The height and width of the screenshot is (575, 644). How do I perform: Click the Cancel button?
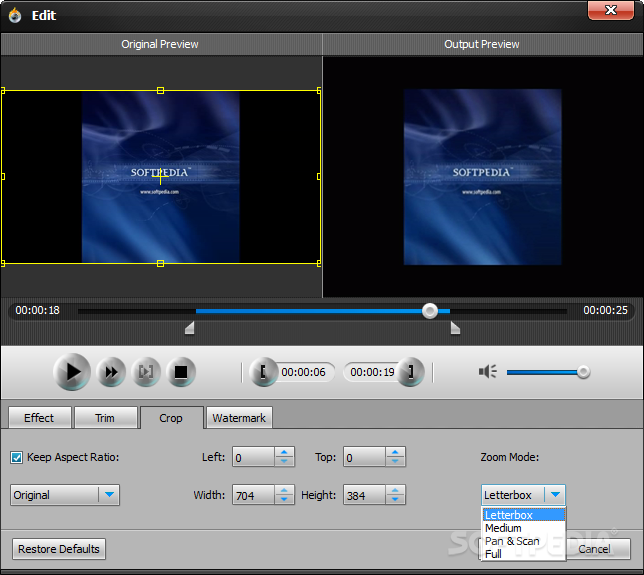point(598,549)
